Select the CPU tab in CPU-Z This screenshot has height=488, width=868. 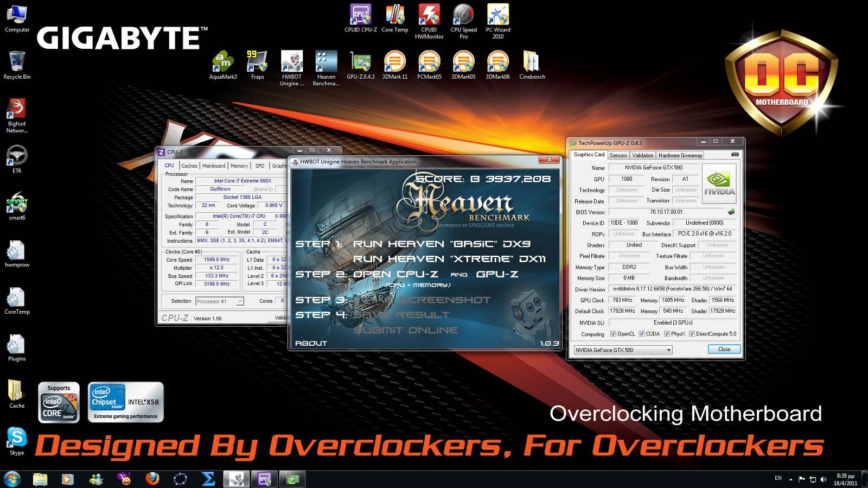tap(169, 165)
